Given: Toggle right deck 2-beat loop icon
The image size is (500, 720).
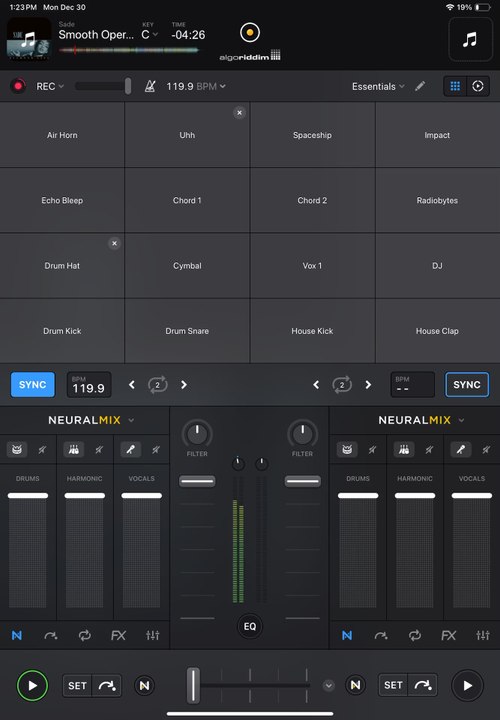Looking at the screenshot, I should pyautogui.click(x=342, y=385).
